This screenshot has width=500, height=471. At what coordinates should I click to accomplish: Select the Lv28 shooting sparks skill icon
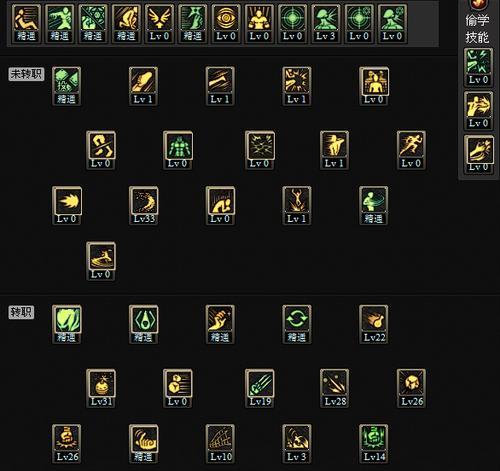click(334, 388)
